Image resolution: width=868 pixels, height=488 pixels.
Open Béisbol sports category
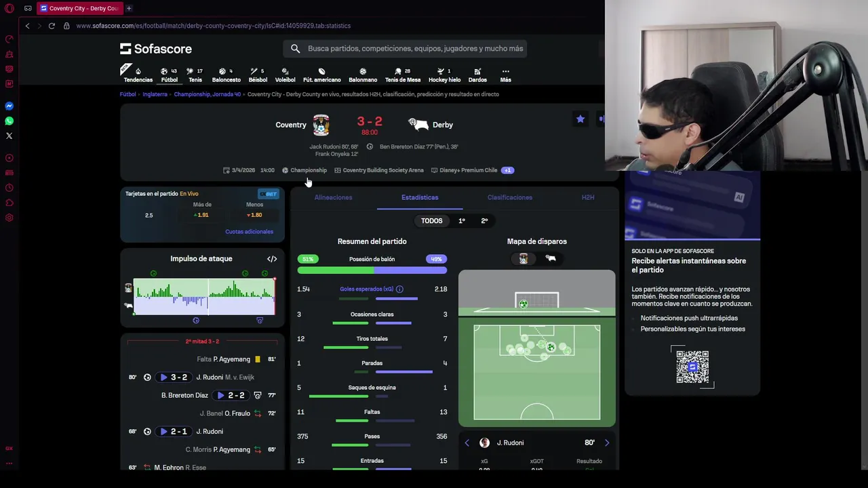tap(258, 75)
